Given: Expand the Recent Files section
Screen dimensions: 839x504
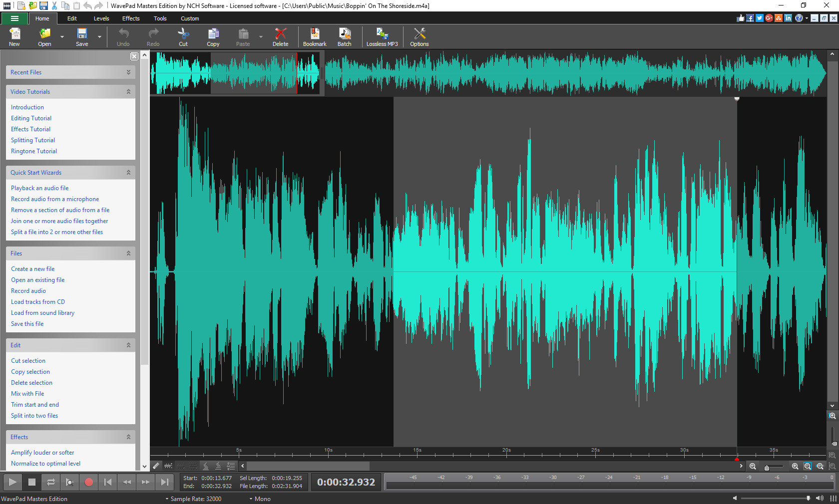Looking at the screenshot, I should point(128,72).
